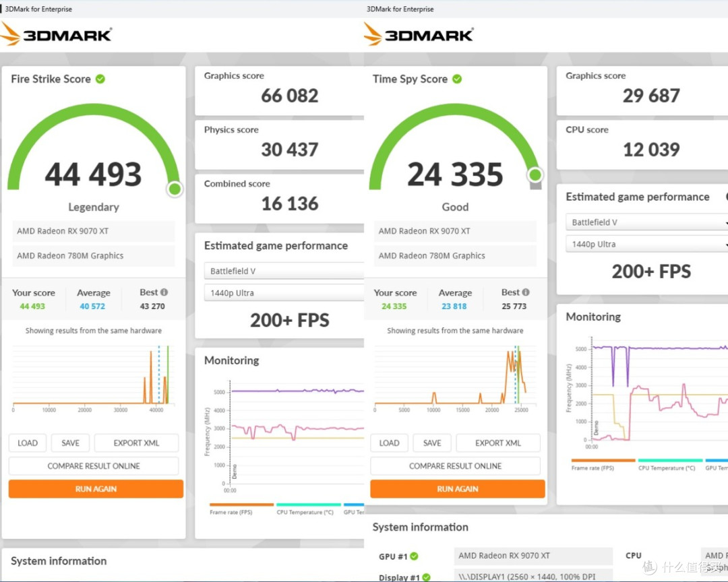The image size is (728, 582).
Task: Click the Time Spy monitoring frequency graph
Action: coord(646,393)
